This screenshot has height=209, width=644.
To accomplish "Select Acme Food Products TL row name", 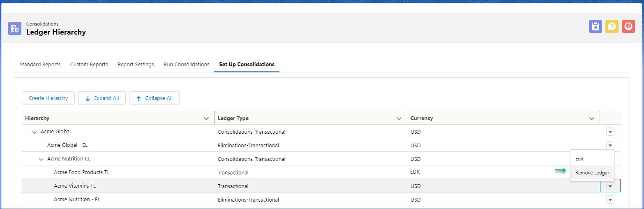I will click(82, 172).
